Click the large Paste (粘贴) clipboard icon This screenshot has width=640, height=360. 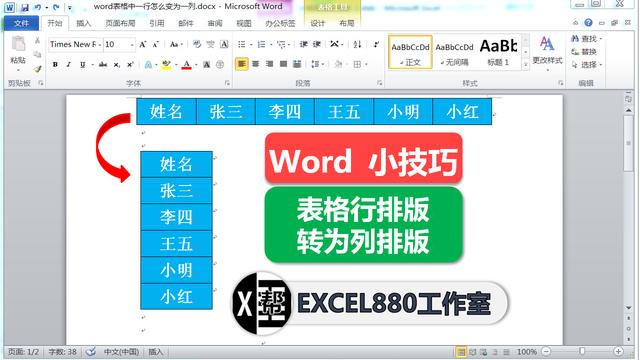coord(18,44)
